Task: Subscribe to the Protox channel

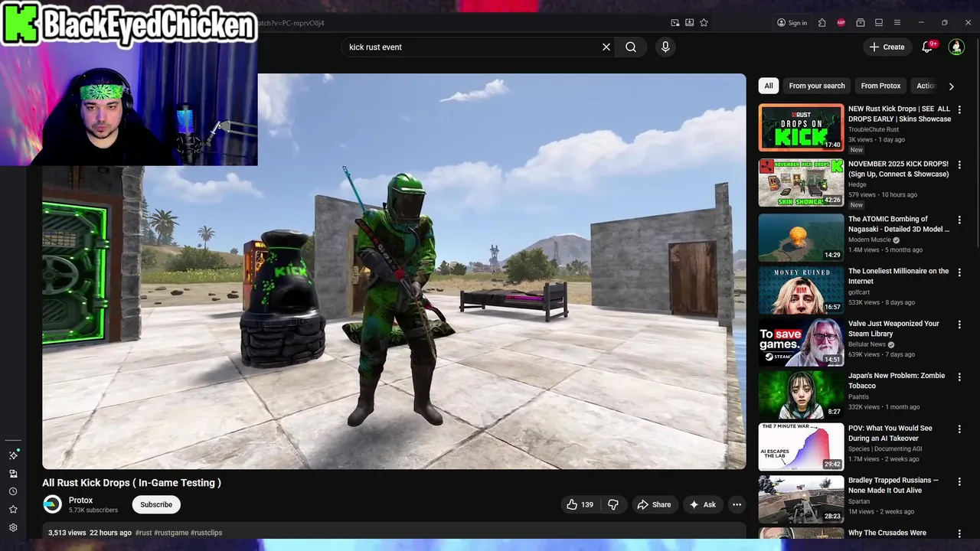Action: point(156,504)
